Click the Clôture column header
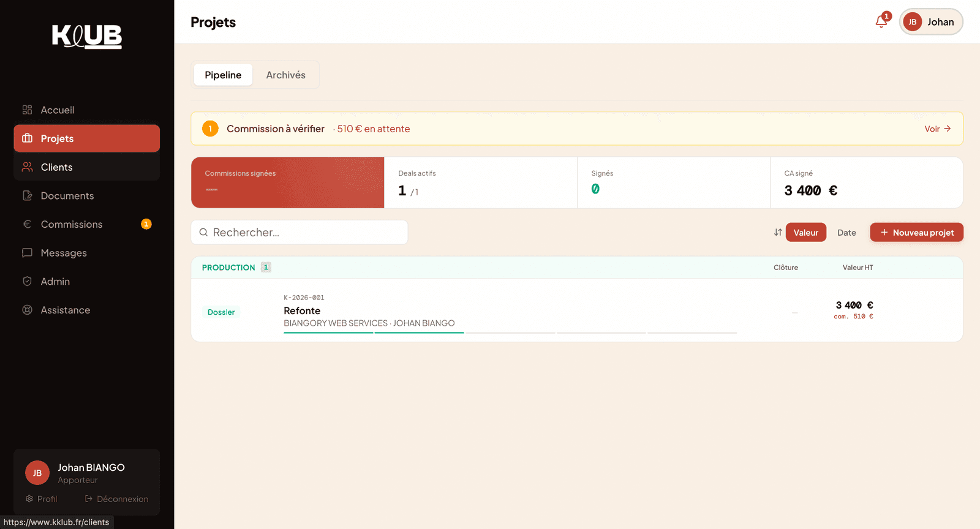 point(786,268)
